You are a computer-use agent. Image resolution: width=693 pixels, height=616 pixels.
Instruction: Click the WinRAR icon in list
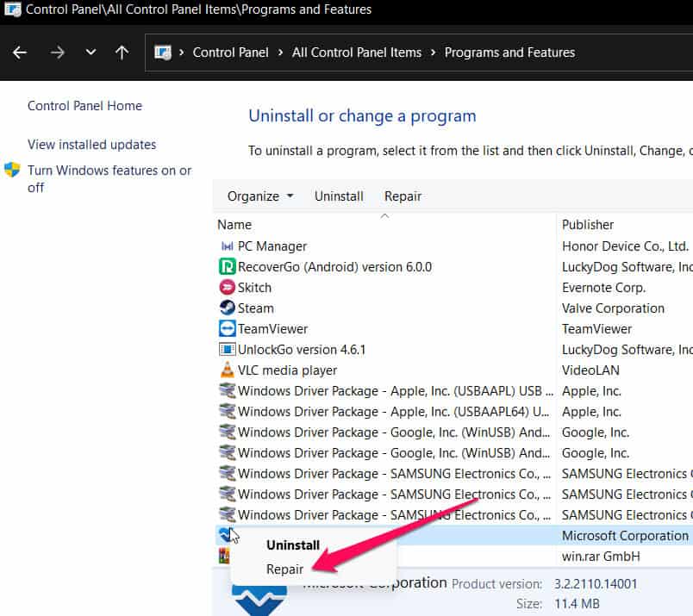[x=224, y=557]
